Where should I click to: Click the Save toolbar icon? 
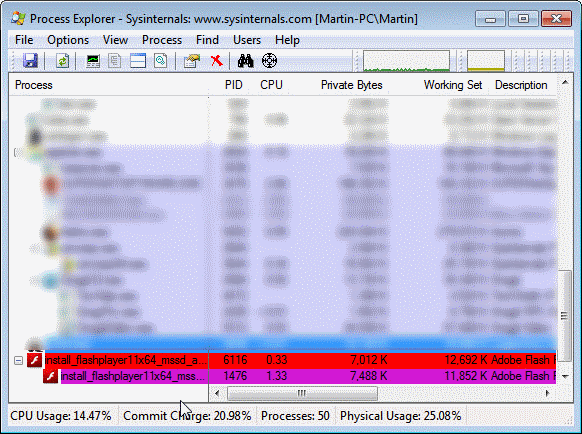coord(30,61)
